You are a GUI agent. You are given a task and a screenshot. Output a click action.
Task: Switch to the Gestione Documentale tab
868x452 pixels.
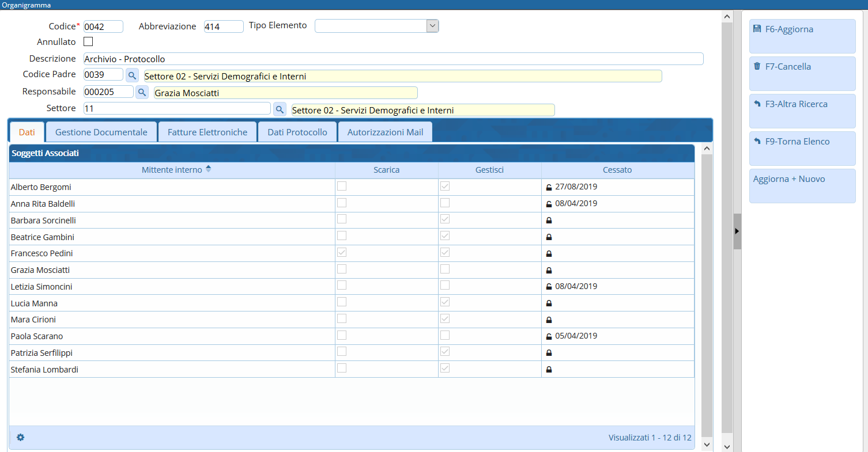(x=101, y=132)
